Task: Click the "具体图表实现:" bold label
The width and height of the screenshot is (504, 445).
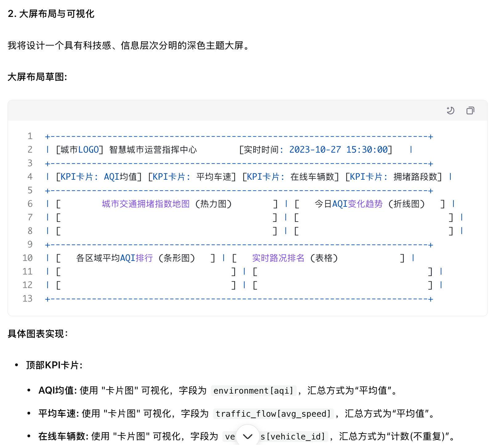Action: point(38,334)
